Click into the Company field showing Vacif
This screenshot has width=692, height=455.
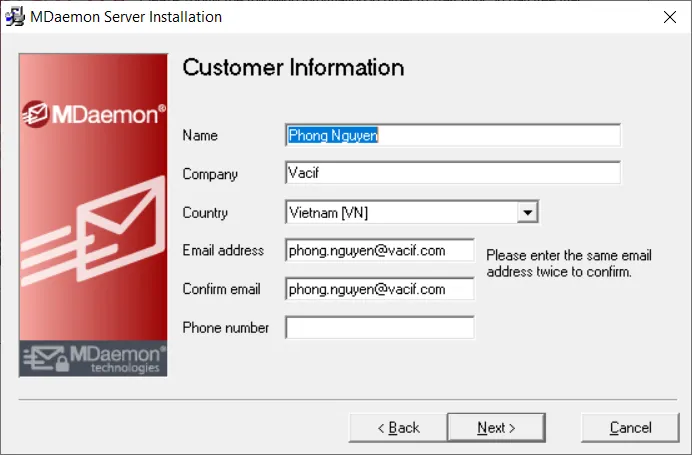click(x=452, y=173)
